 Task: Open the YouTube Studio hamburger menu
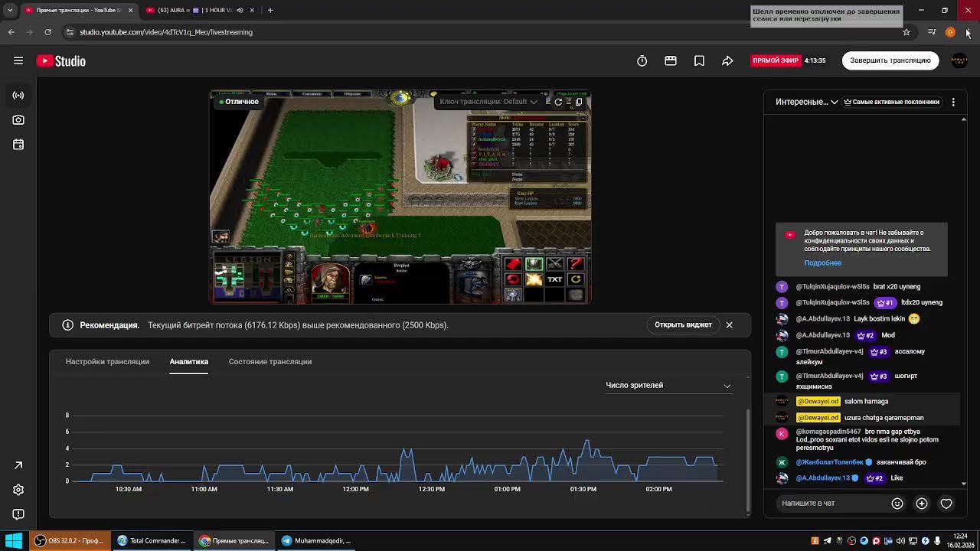(18, 61)
